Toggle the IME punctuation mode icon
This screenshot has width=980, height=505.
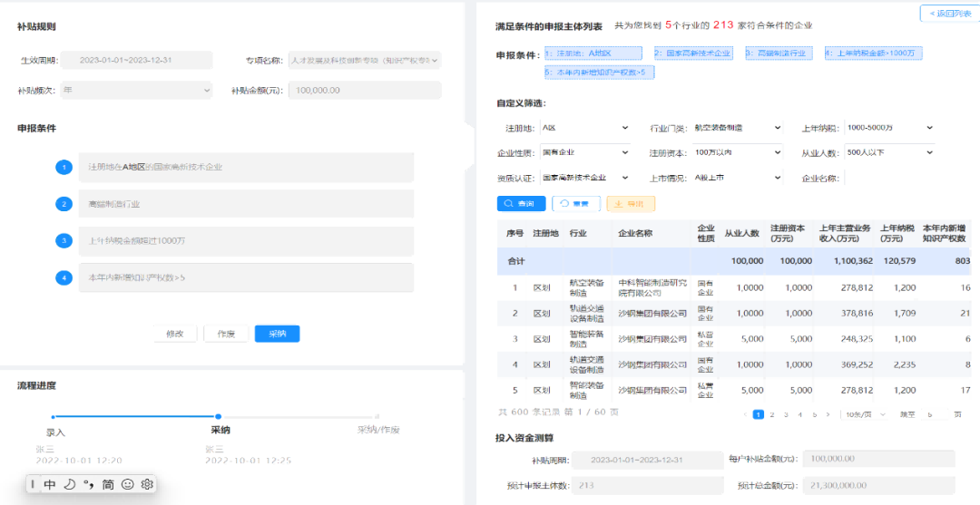point(89,485)
